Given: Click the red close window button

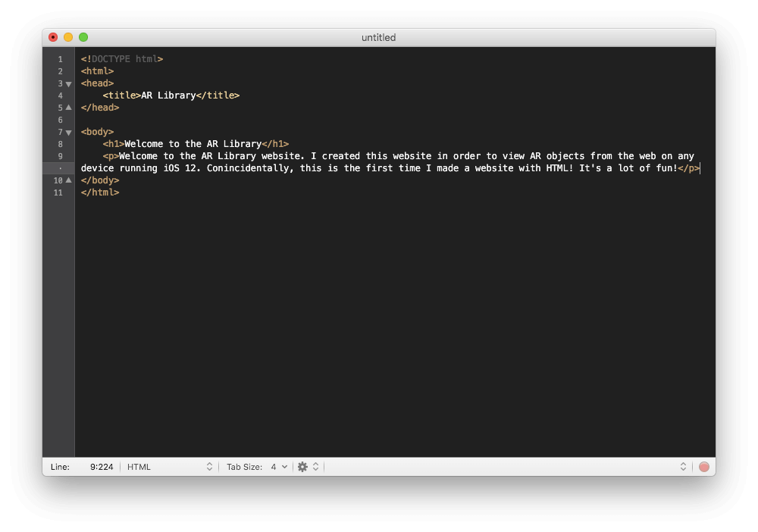Looking at the screenshot, I should (53, 37).
